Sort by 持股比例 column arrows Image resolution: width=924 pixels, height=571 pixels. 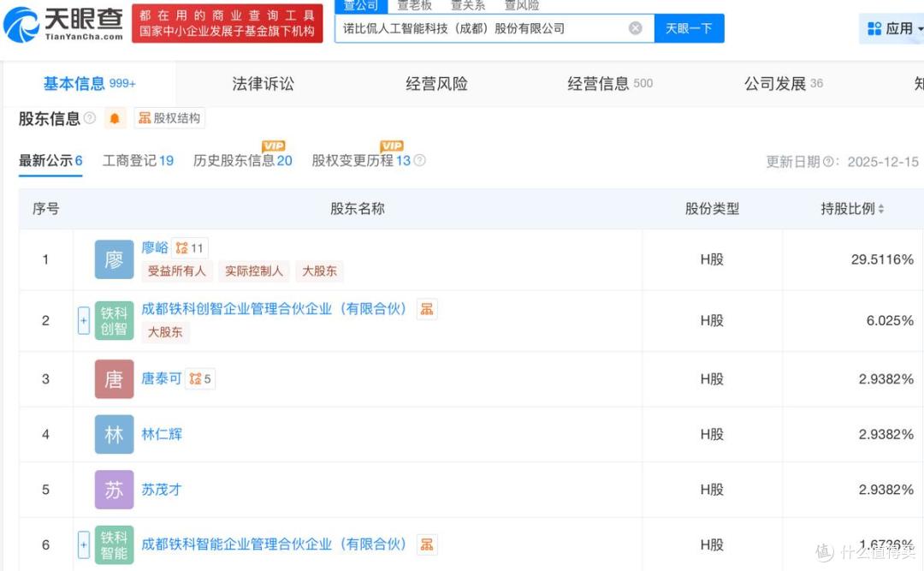click(881, 209)
